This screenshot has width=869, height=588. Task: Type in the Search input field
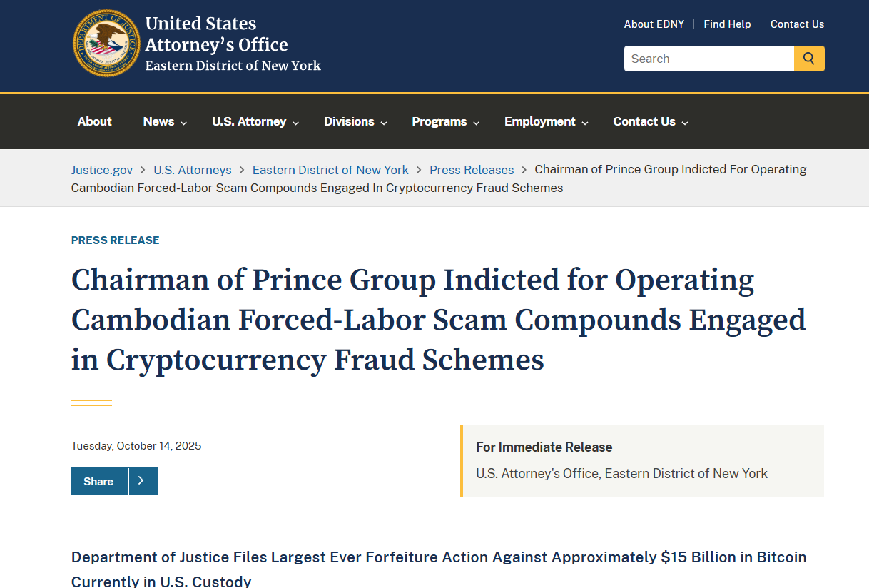pyautogui.click(x=708, y=59)
